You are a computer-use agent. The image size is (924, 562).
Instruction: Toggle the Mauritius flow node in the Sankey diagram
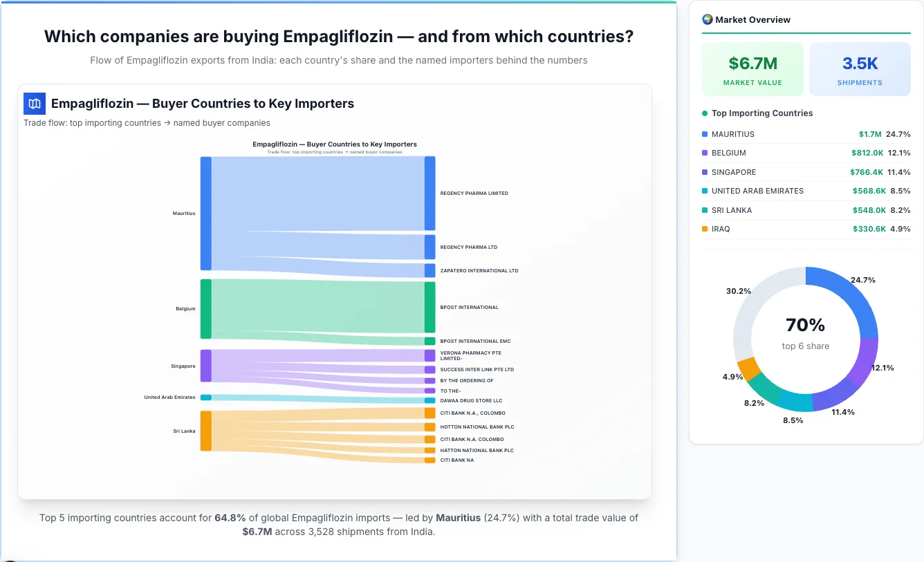204,213
